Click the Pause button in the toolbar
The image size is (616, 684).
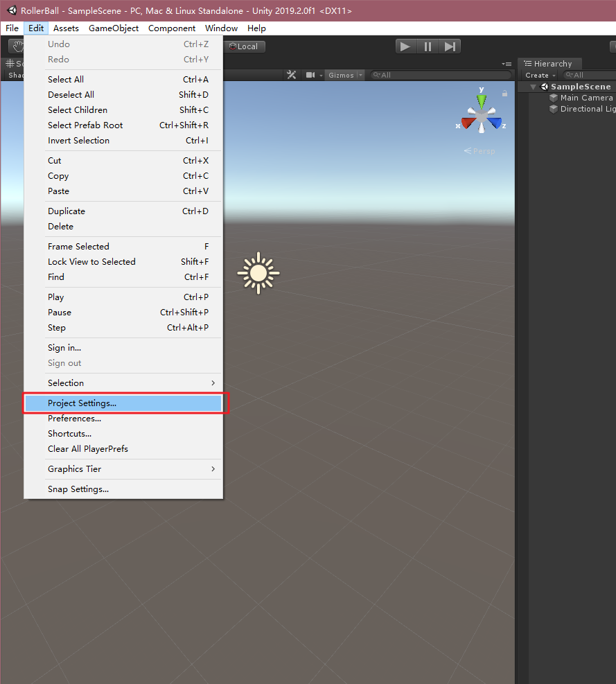428,46
